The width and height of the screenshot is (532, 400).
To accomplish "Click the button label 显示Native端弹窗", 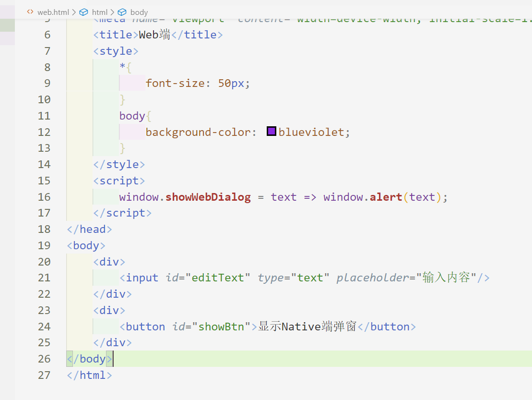I will click(307, 327).
